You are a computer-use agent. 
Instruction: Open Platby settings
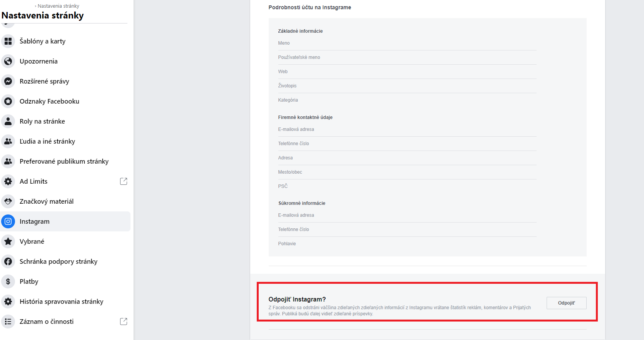pos(65,281)
